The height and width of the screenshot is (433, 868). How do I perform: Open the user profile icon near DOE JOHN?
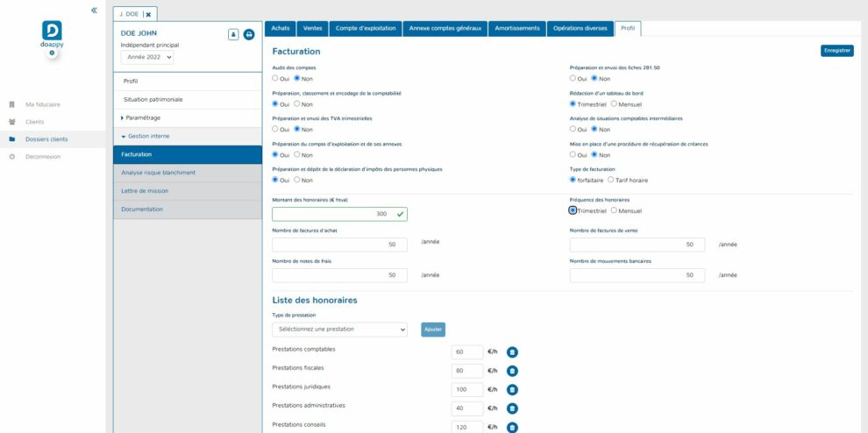pos(233,34)
